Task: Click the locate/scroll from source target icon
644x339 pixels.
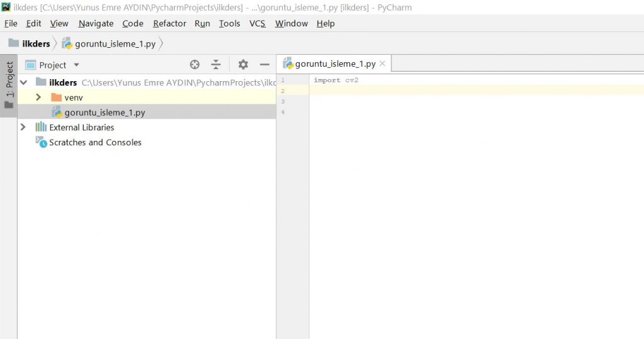Action: click(x=195, y=65)
